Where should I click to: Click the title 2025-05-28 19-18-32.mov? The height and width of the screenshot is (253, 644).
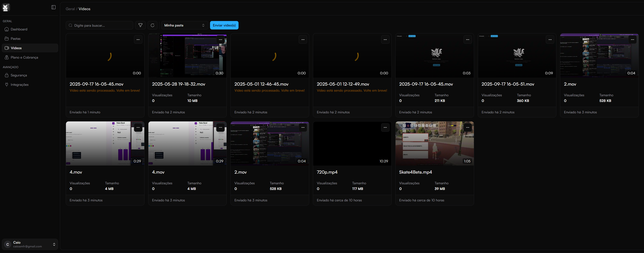[179, 84]
